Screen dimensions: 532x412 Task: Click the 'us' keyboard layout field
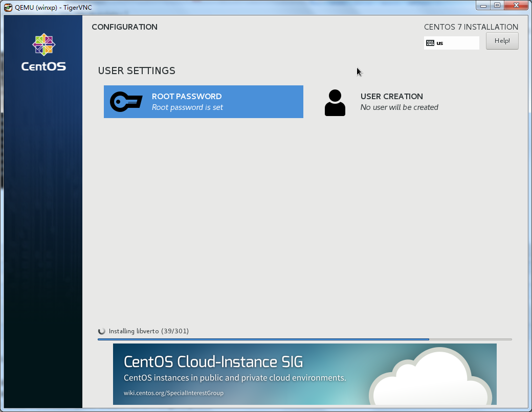[x=452, y=43]
